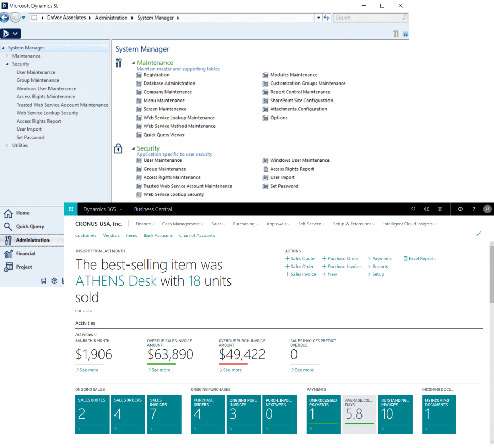Select Access Rights Maintenance in left tree

46,97
